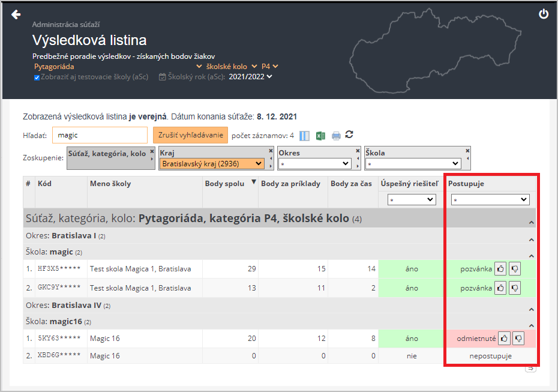Click Body spolu value 29
Image resolution: width=558 pixels, height=392 pixels.
(252, 269)
